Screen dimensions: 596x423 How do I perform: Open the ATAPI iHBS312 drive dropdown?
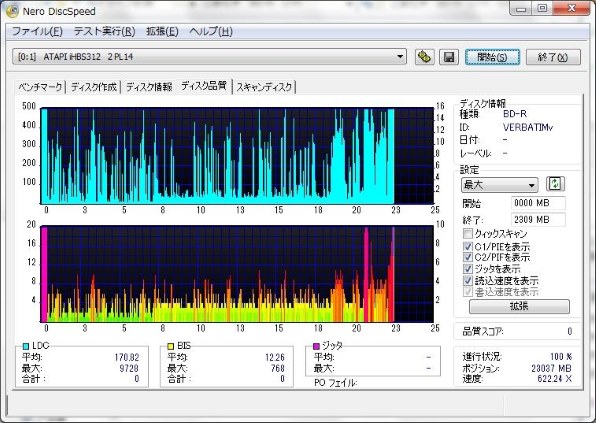(x=209, y=57)
